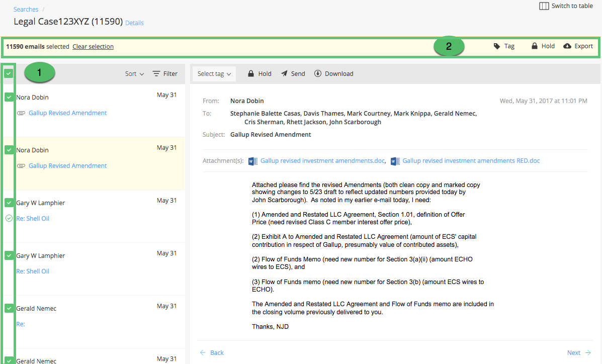
Task: Click Subject text Gallup Revised Amendment in preview header
Action: pyautogui.click(x=271, y=135)
